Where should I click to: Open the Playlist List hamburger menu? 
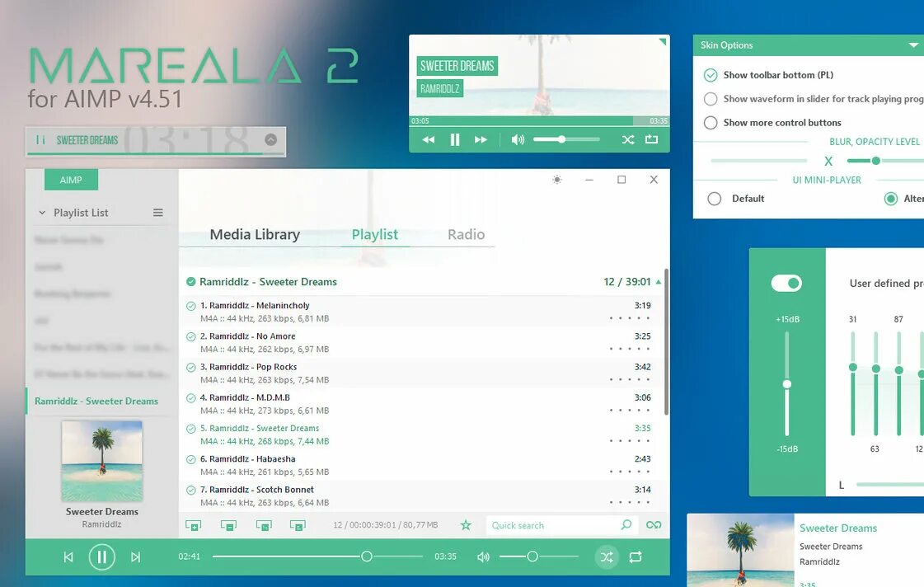click(x=158, y=213)
